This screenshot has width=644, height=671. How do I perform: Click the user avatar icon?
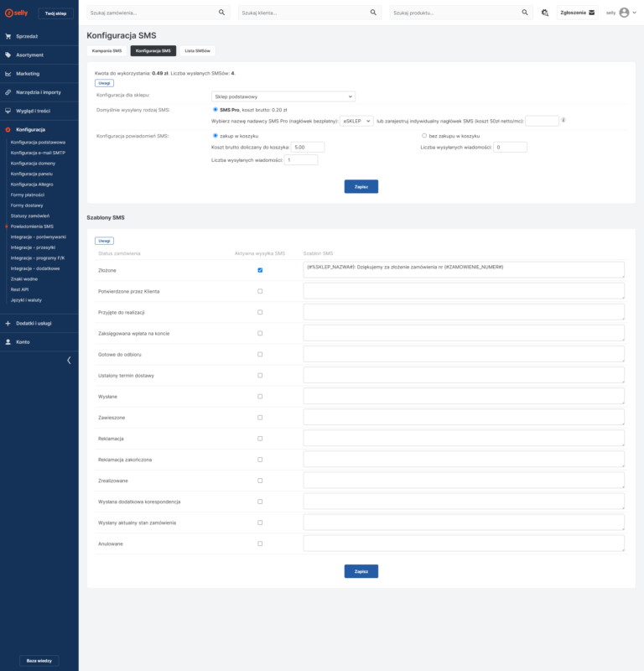coord(624,13)
